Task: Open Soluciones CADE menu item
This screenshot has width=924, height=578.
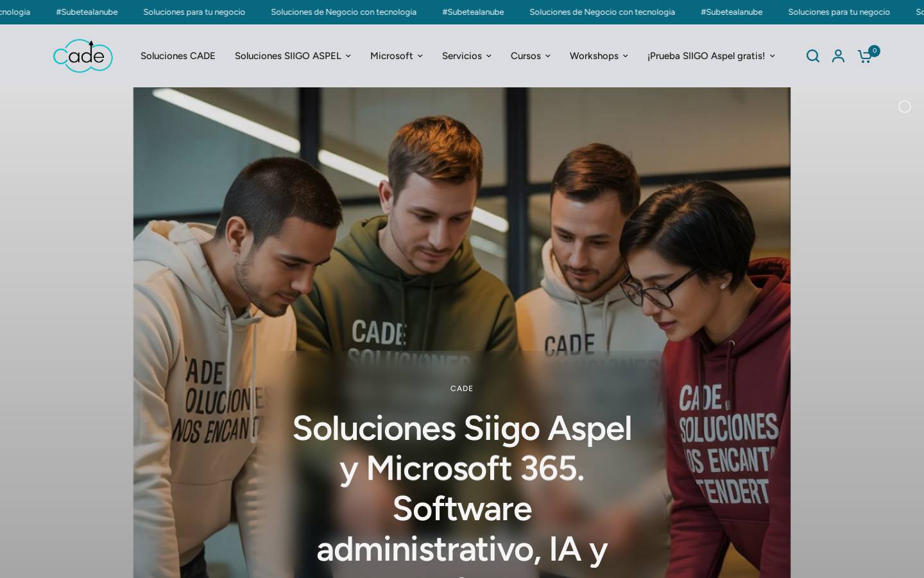Action: click(x=178, y=56)
